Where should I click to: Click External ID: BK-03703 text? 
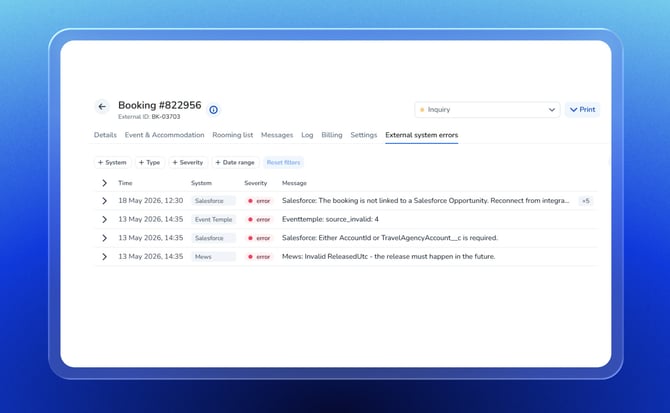click(149, 117)
